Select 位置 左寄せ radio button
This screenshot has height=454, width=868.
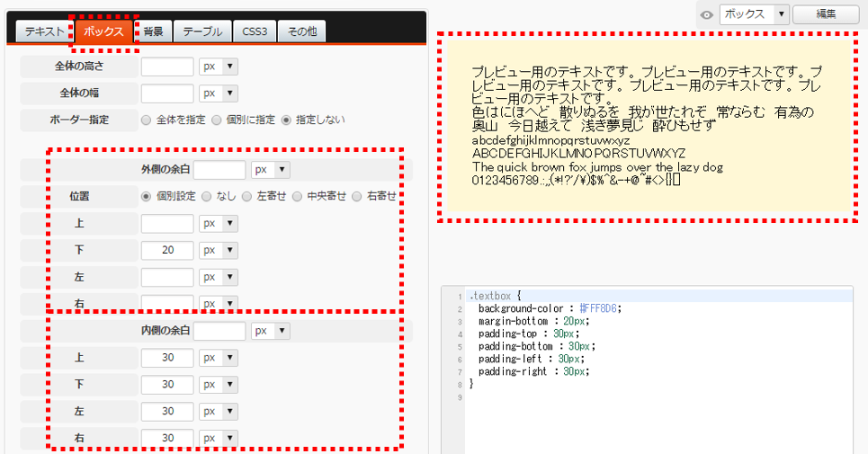tap(246, 196)
